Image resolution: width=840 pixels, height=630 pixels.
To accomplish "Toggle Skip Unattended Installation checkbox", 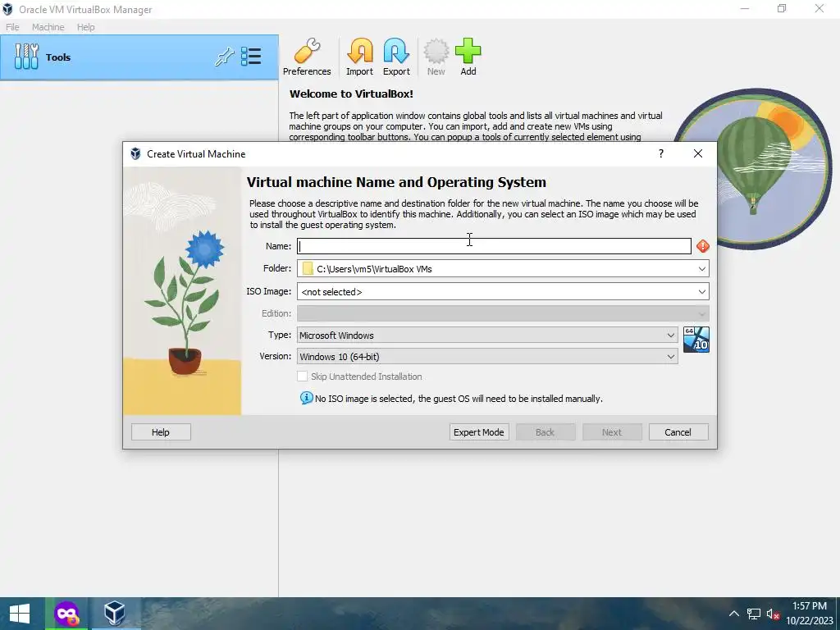I will pos(302,377).
